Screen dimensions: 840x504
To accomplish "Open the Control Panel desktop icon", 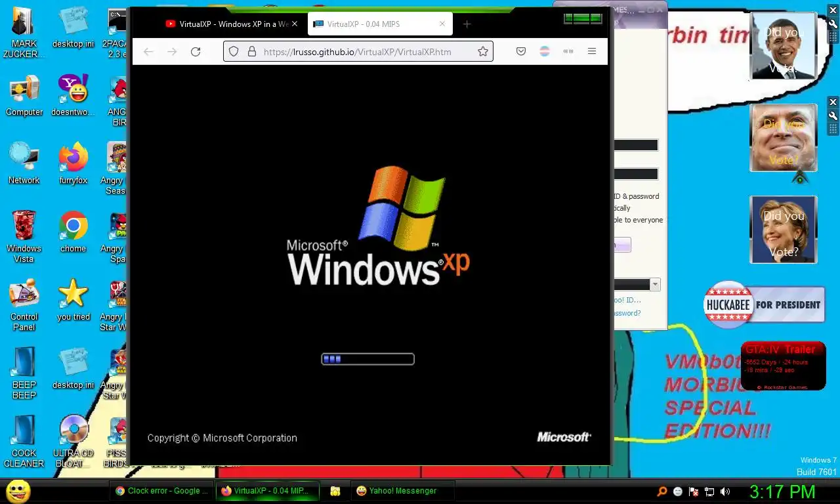I will pos(24,305).
